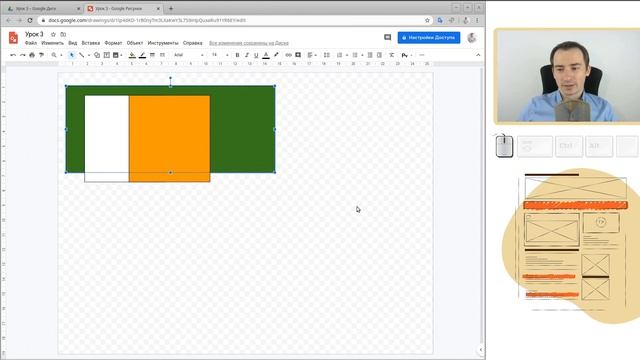Click the Move to folder icon

[x=63, y=34]
